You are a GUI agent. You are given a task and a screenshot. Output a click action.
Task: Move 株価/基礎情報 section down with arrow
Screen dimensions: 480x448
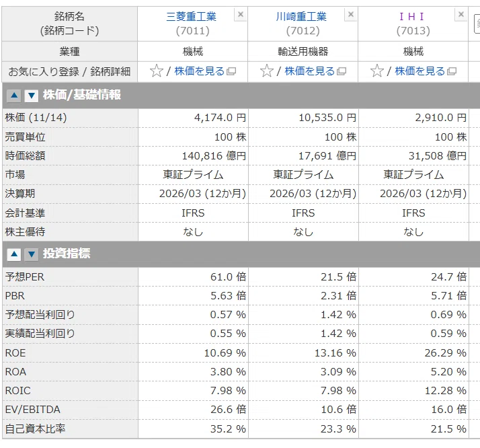[31, 96]
